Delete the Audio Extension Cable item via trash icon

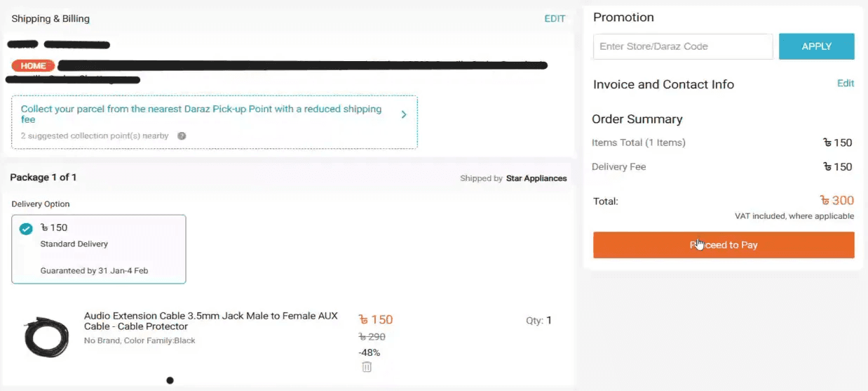(x=367, y=366)
